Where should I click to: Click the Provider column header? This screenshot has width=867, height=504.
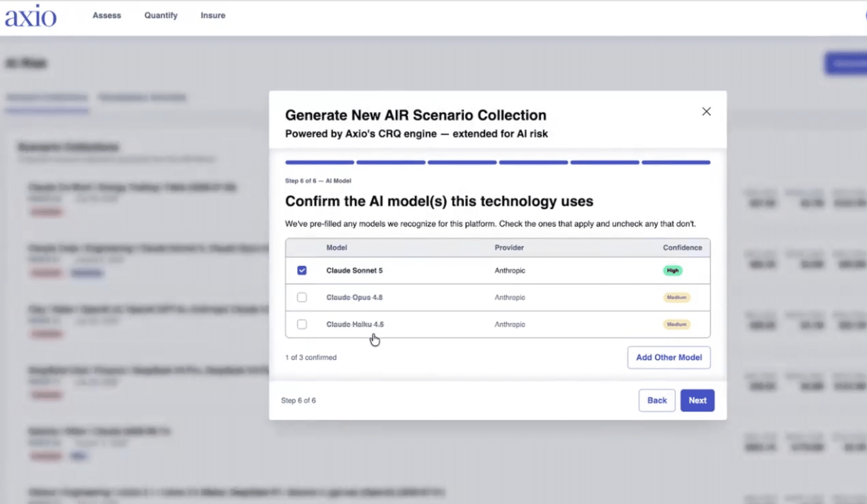point(509,247)
